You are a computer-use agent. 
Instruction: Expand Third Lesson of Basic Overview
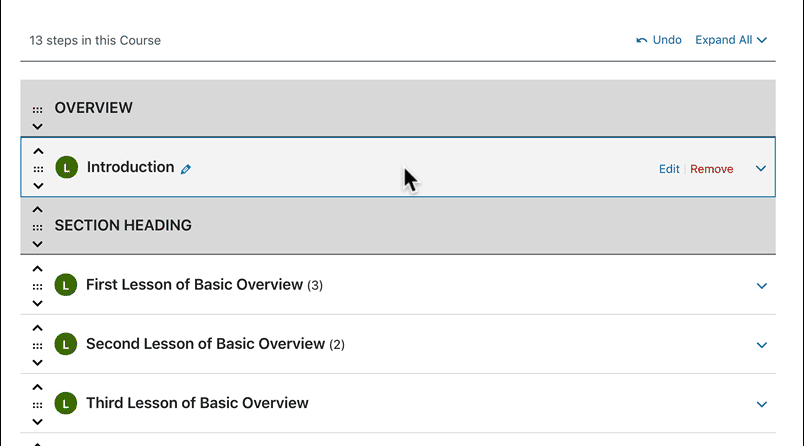(762, 404)
